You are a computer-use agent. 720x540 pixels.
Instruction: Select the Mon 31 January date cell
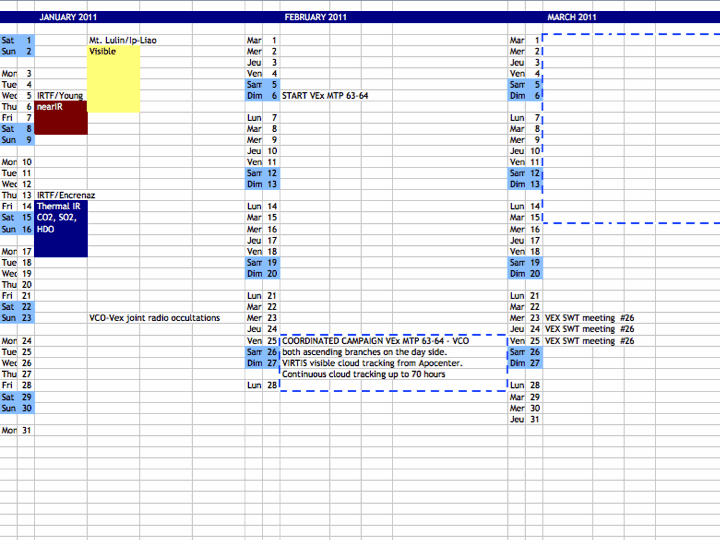[17, 430]
